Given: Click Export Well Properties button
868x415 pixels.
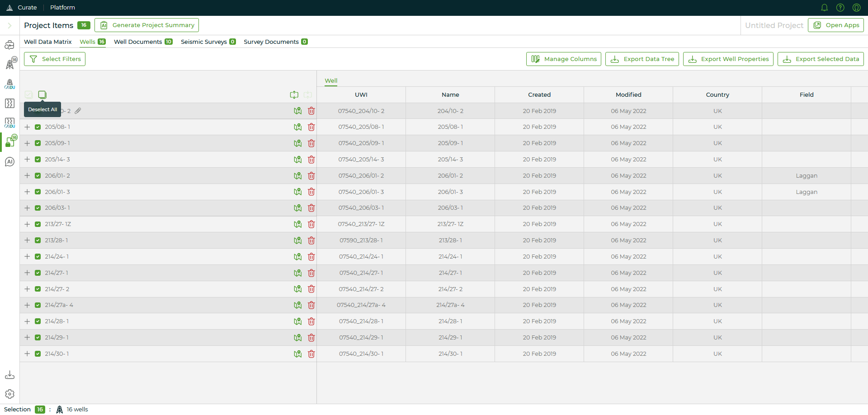Looking at the screenshot, I should click(728, 59).
